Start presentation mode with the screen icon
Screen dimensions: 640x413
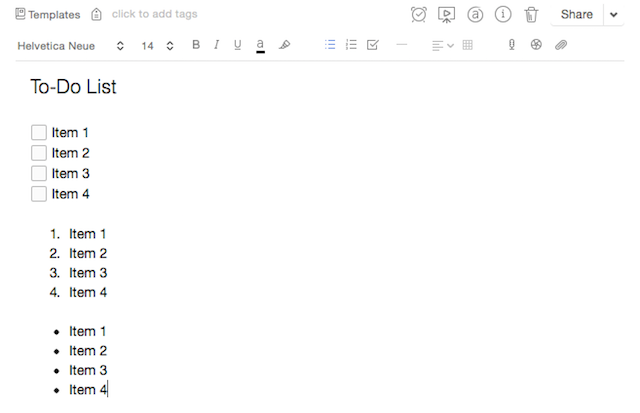click(447, 15)
